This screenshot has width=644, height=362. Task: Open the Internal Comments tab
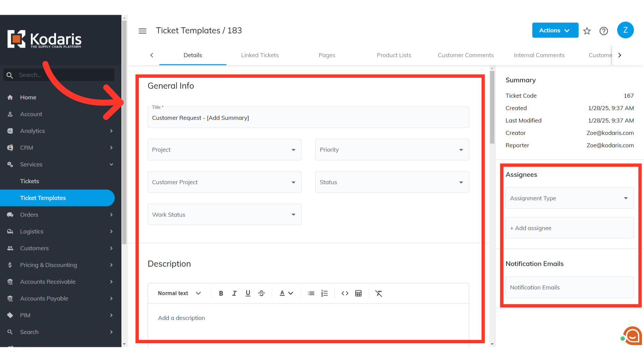point(539,55)
